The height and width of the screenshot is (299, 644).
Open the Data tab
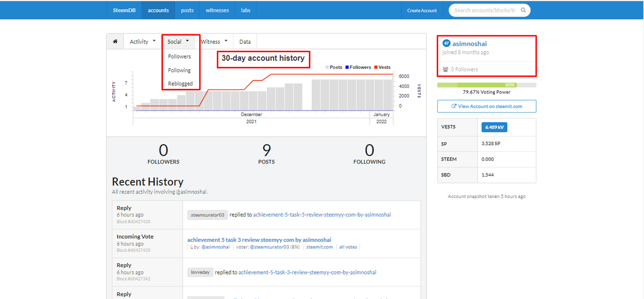click(245, 42)
